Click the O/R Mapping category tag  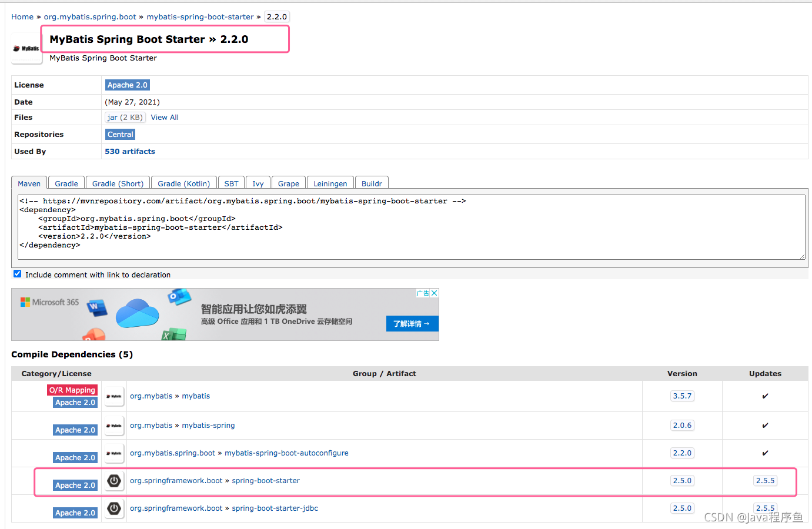(x=72, y=390)
